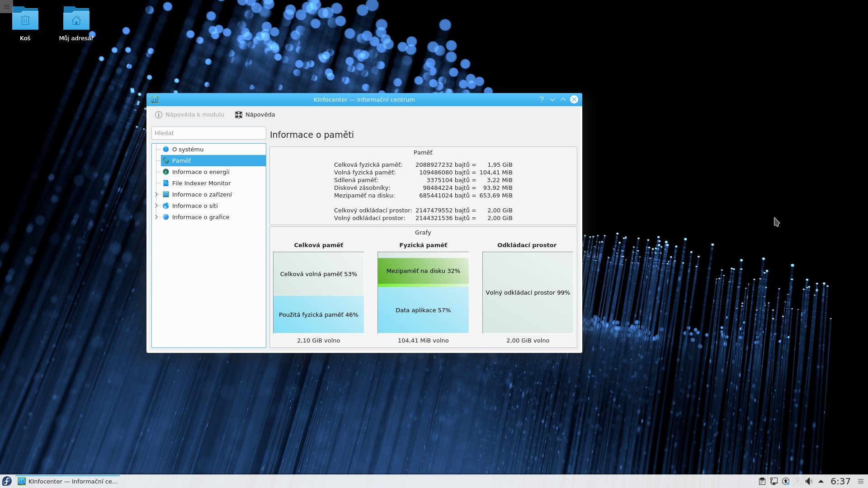Click the volume speaker tray icon
Screen dimensions: 868x488
(x=809, y=481)
